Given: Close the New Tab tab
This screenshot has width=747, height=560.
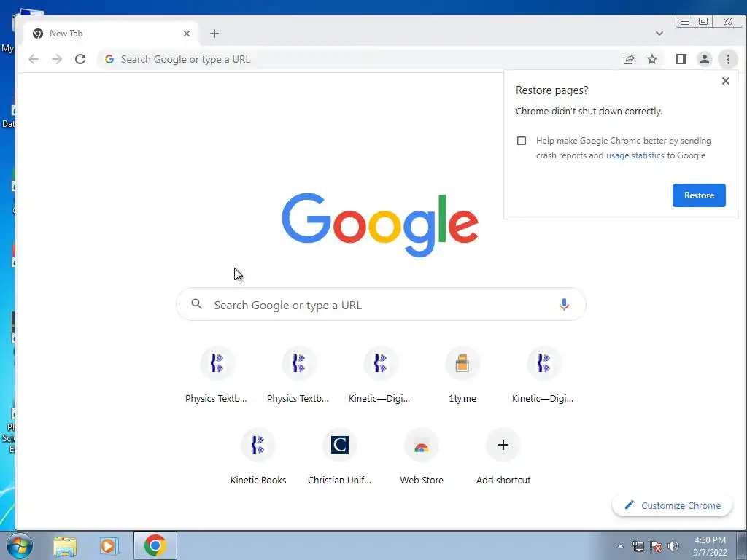Looking at the screenshot, I should click(187, 34).
